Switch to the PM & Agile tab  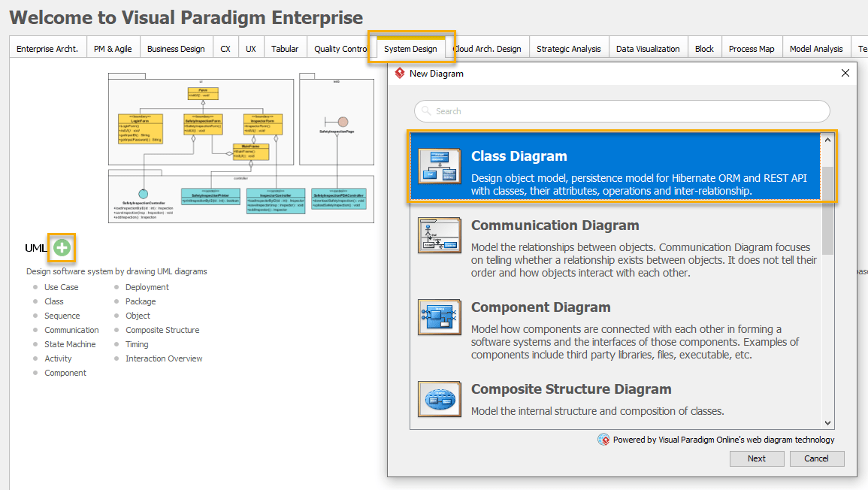click(113, 47)
